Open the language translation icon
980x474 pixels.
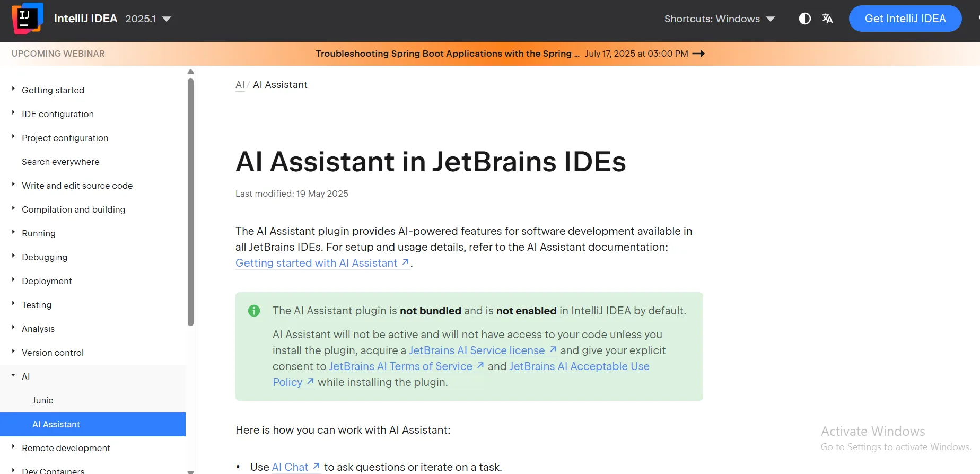tap(827, 19)
